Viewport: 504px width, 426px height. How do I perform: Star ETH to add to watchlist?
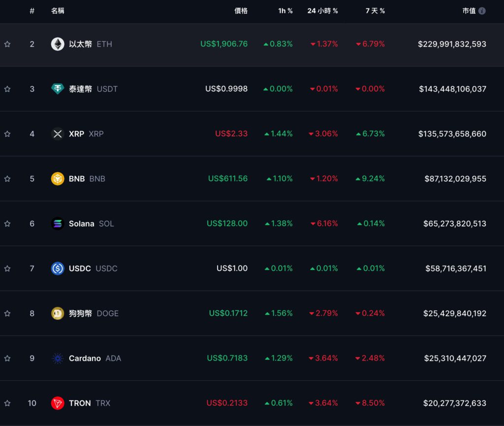click(x=7, y=44)
